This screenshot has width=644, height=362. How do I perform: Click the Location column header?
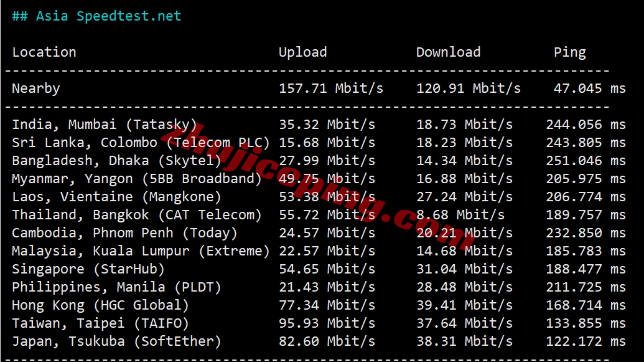pos(44,52)
